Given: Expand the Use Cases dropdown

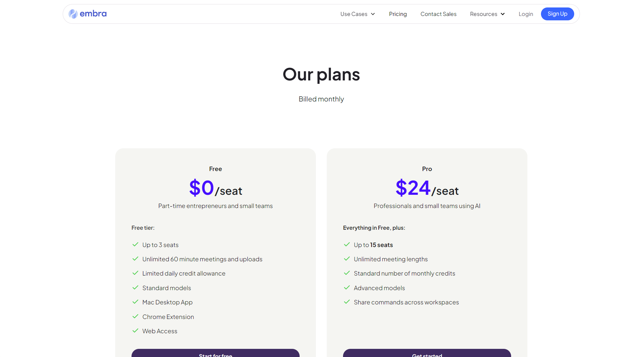Looking at the screenshot, I should tap(357, 14).
